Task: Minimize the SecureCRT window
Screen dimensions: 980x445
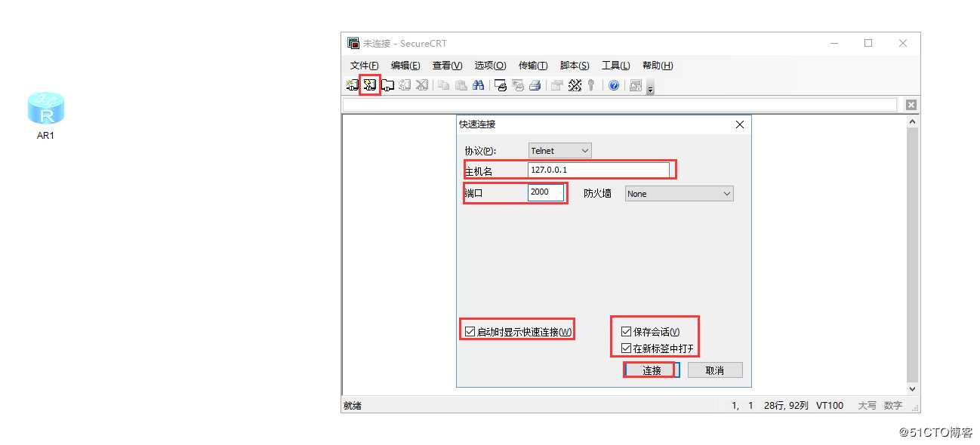Action: 834,44
